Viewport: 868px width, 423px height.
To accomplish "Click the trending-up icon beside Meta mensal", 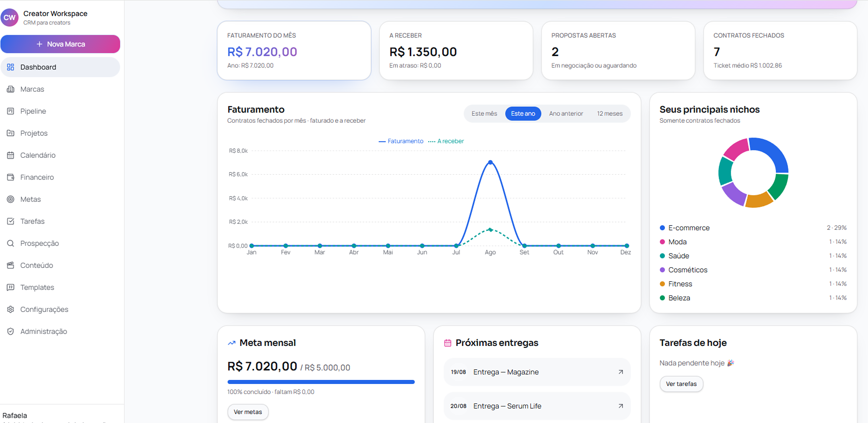I will click(x=231, y=343).
